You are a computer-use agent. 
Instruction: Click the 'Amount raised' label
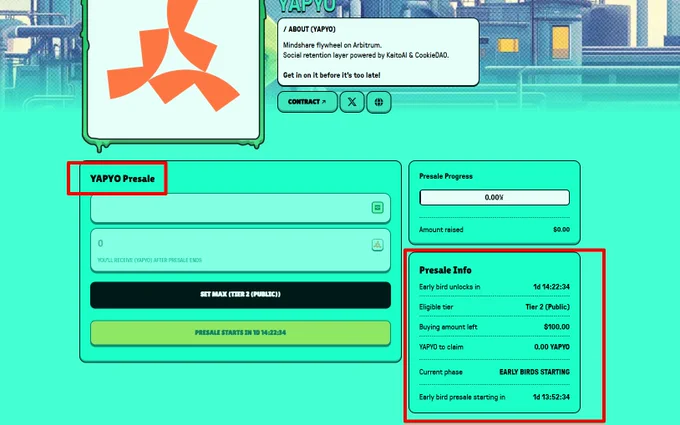(x=441, y=229)
